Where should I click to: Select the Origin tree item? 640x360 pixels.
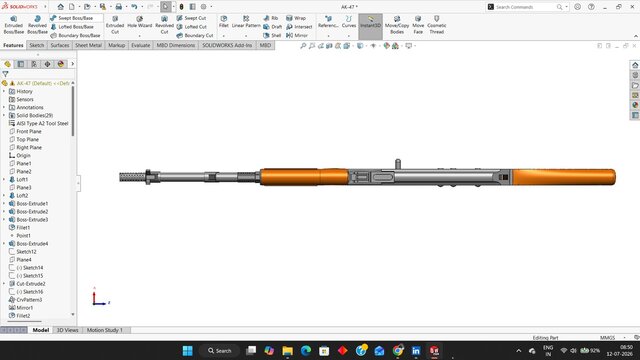(x=20, y=156)
